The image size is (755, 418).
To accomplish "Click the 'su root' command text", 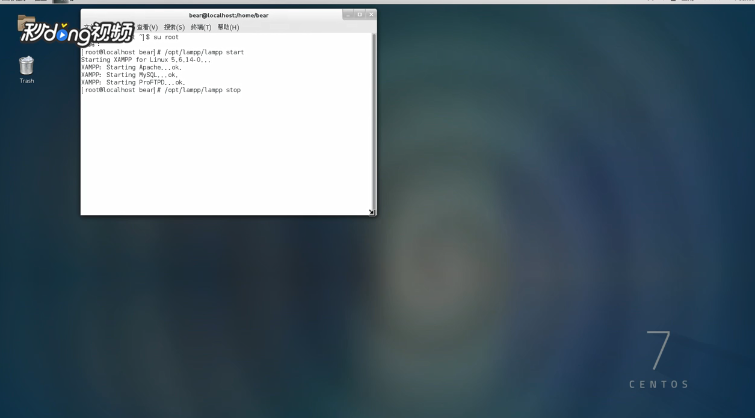I will (x=166, y=37).
